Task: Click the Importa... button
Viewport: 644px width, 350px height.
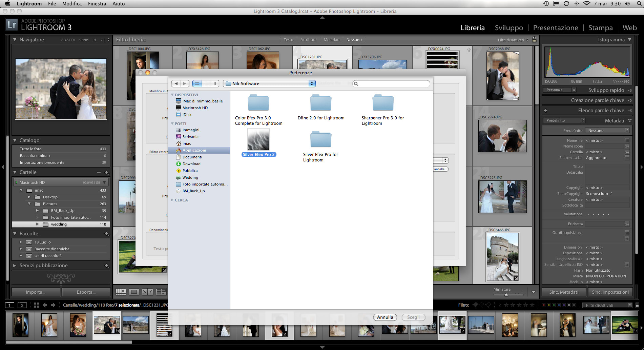Action: click(x=36, y=292)
